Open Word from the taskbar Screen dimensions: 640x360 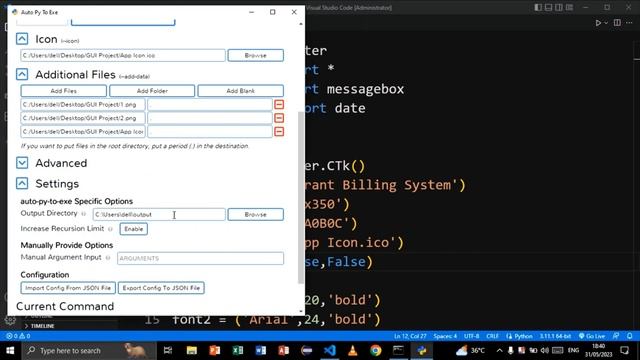pyautogui.click(x=260, y=350)
